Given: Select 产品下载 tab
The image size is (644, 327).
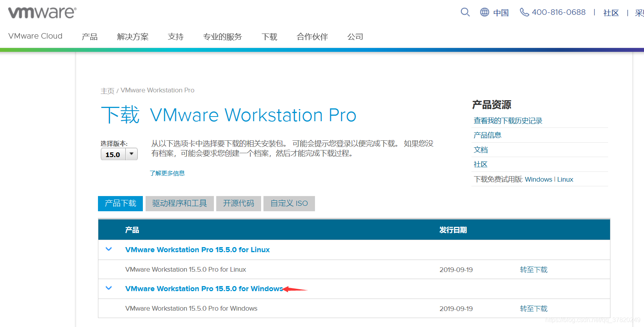Looking at the screenshot, I should 120,203.
